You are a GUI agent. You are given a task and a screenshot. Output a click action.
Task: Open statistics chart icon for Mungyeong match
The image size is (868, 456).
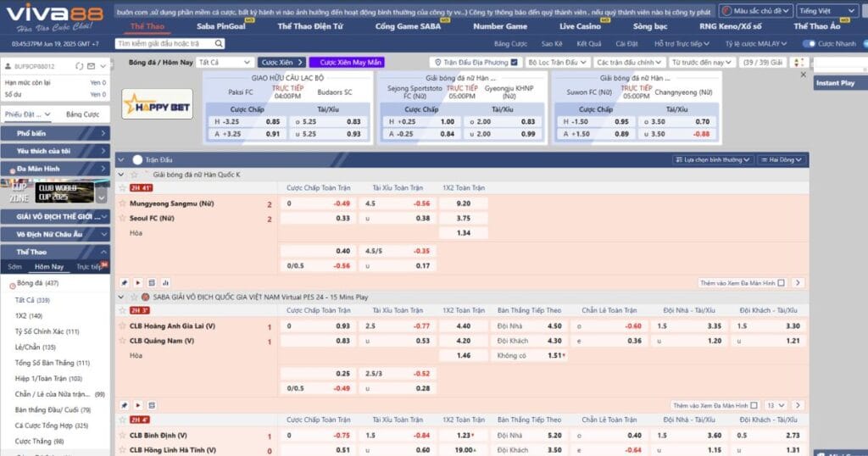pos(165,283)
